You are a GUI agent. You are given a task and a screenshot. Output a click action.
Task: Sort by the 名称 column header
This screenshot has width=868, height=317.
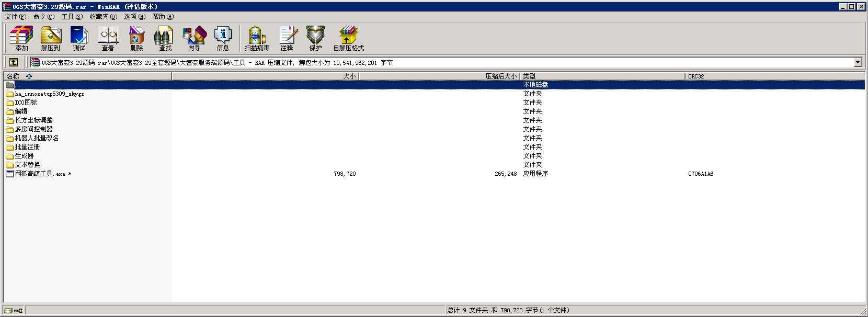(87, 76)
